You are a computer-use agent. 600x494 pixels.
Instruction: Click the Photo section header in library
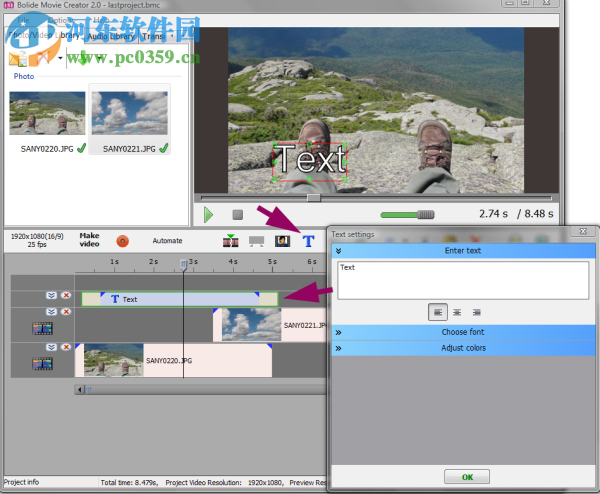24,76
